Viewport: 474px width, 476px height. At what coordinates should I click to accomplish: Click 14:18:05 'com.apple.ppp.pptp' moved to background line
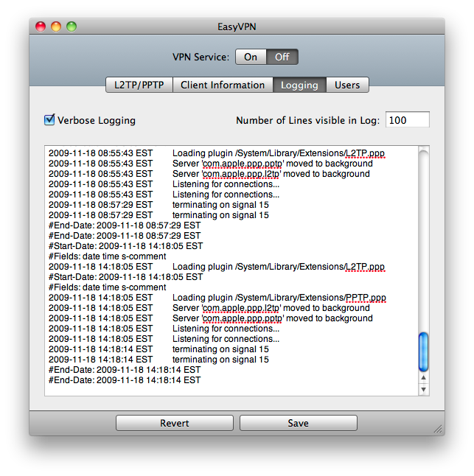pyautogui.click(x=211, y=318)
